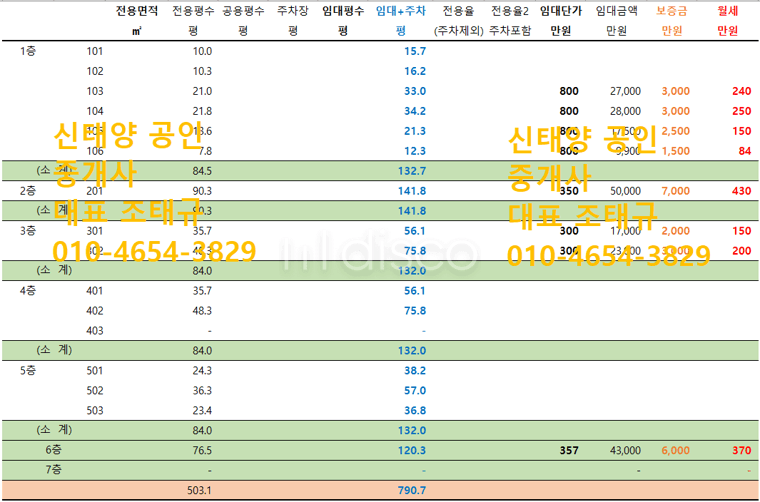Select the 공용평수 column header
The height and width of the screenshot is (502, 760).
(x=243, y=11)
